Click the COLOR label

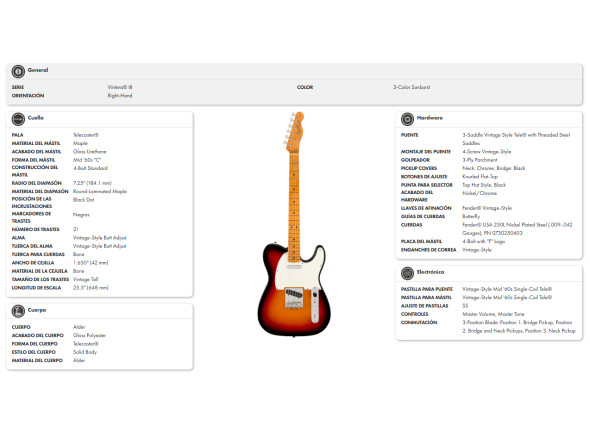pyautogui.click(x=305, y=87)
